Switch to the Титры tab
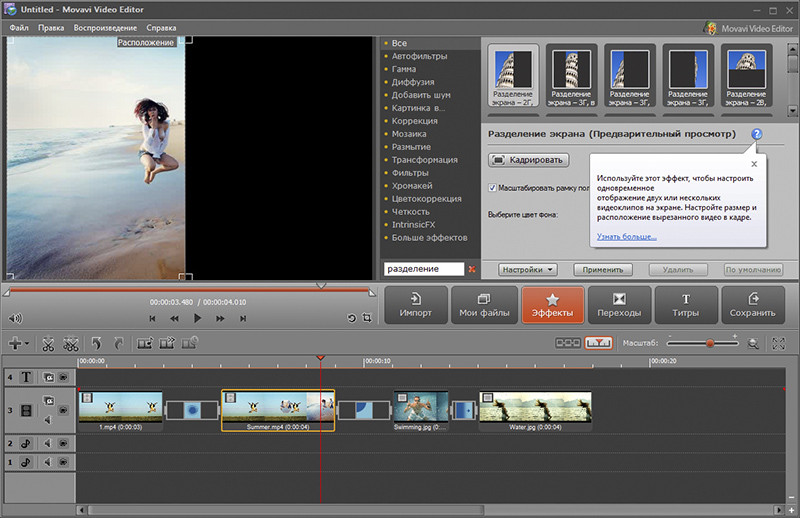Viewport: 800px width, 518px height. click(686, 305)
